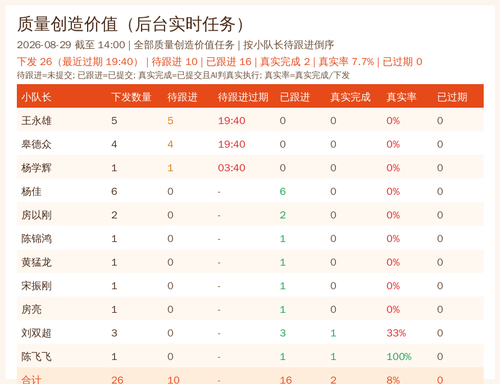This screenshot has height=384, width=500.
Task: Click the summary text 下发 26（最近过期 19:40）
Action: pyautogui.click(x=78, y=62)
